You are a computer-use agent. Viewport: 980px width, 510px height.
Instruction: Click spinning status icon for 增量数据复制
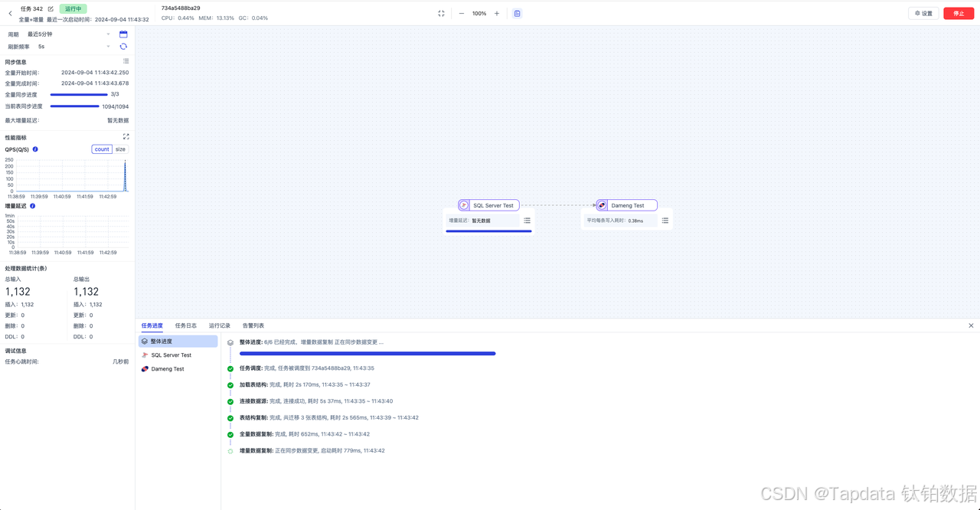[230, 451]
